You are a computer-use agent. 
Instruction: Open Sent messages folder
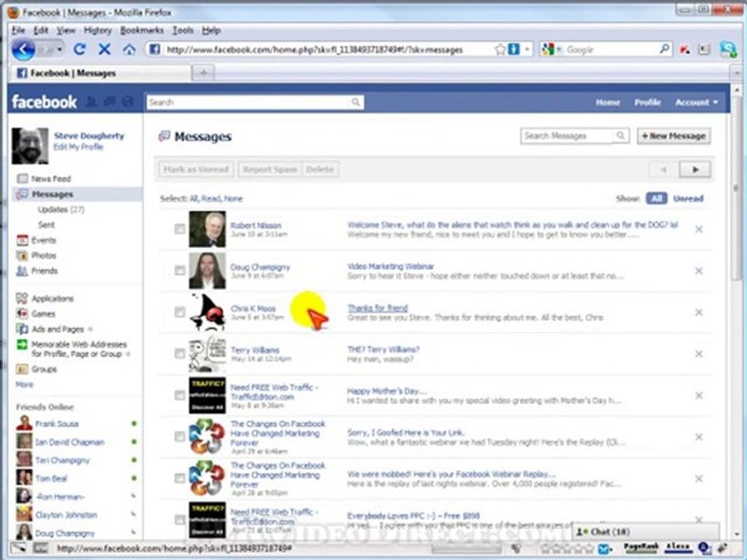pos(46,225)
